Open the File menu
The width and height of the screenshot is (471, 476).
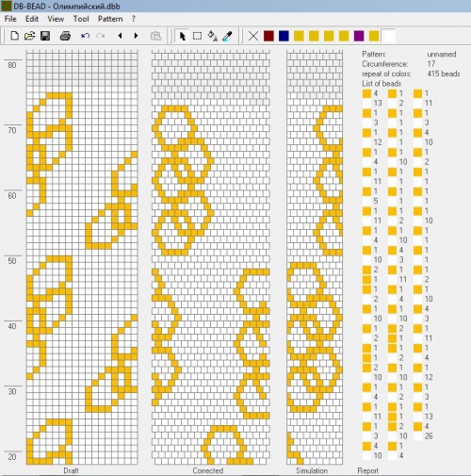[10, 19]
